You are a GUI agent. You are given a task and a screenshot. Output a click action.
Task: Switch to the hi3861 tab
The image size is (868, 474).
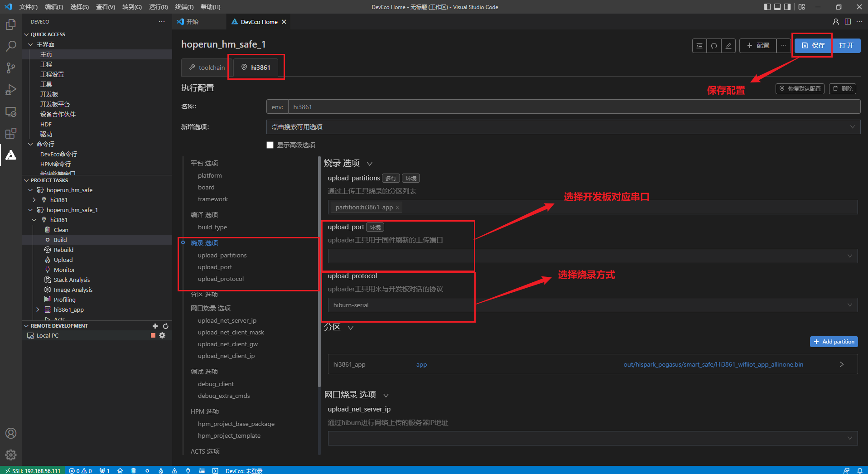pyautogui.click(x=256, y=68)
